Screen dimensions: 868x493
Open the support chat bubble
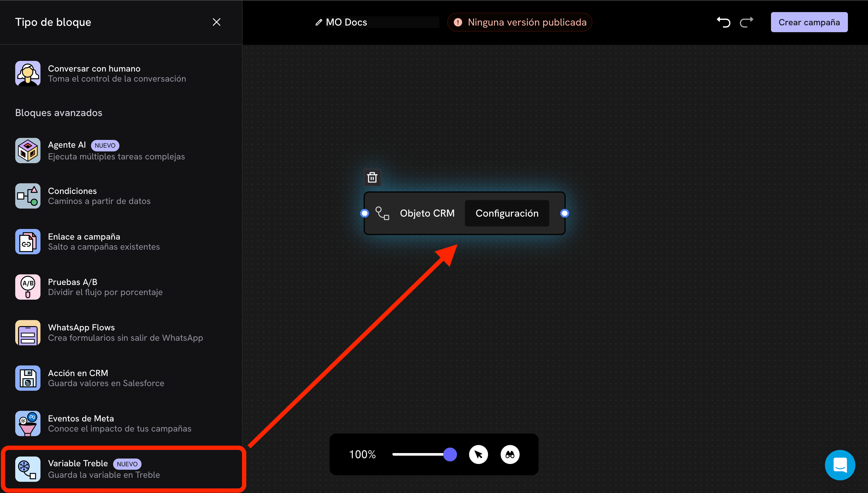click(840, 465)
